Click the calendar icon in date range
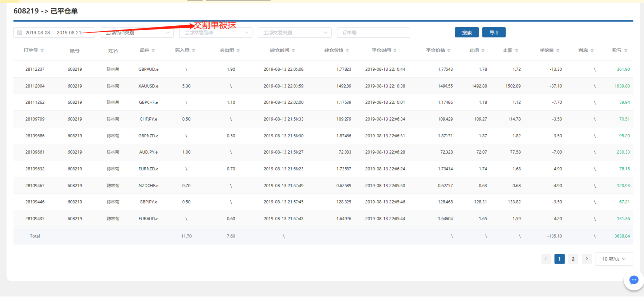Viewport: 644px width, 297px height. click(x=20, y=33)
